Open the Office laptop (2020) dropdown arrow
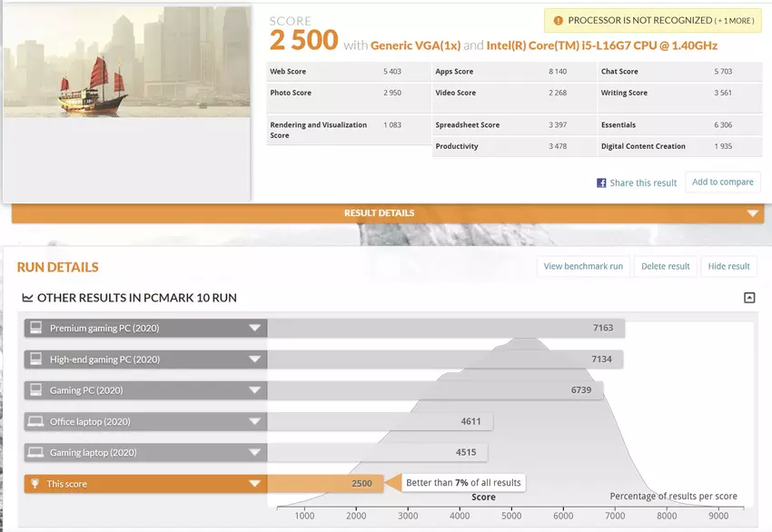This screenshot has width=772, height=532. click(255, 422)
